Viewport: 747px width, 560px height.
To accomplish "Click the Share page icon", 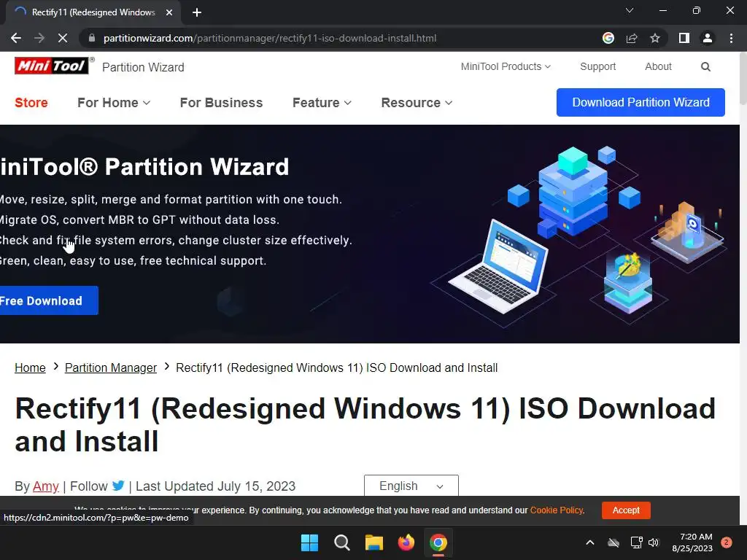I will click(632, 38).
